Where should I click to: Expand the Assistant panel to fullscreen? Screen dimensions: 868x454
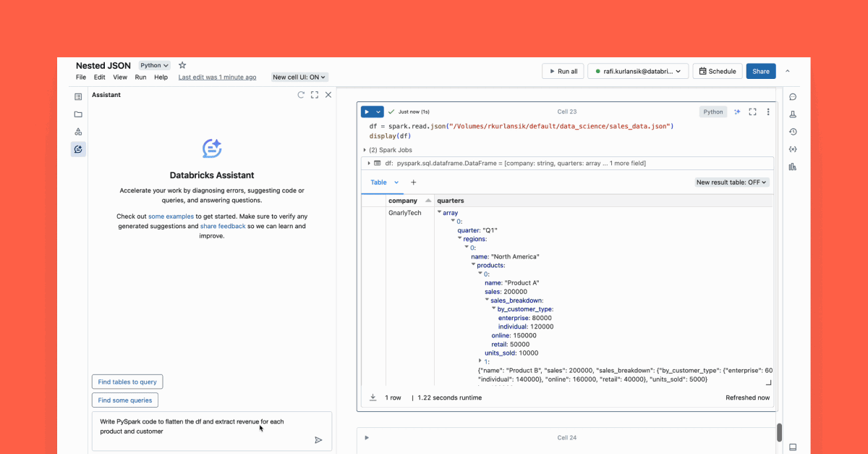point(315,95)
